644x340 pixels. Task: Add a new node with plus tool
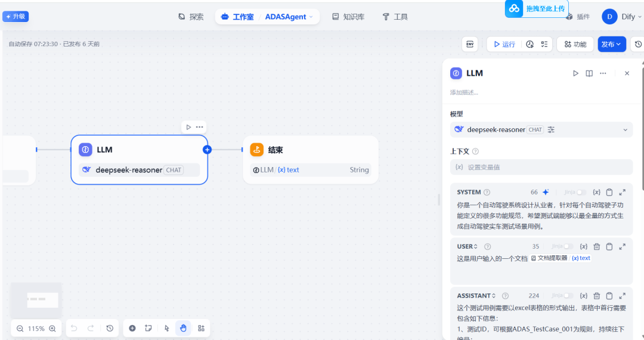[132, 328]
